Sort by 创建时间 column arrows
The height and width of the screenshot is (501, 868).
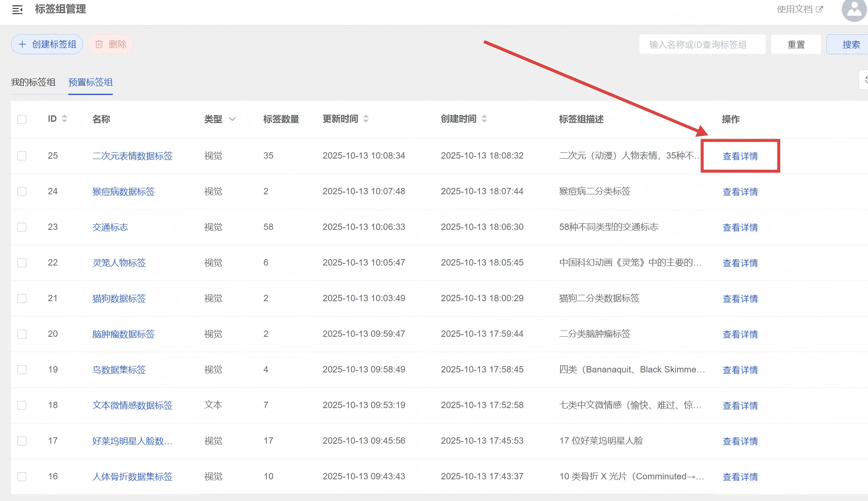(484, 119)
